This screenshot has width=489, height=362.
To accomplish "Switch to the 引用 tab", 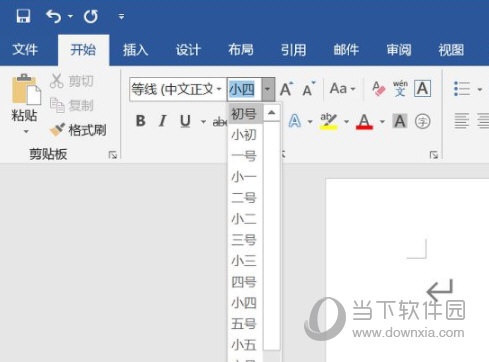I will point(293,50).
